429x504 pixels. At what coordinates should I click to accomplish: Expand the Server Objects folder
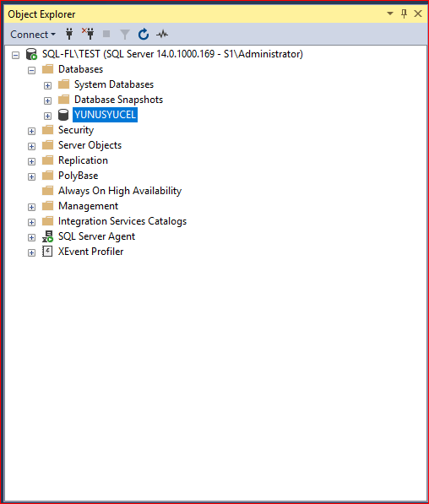click(x=31, y=146)
